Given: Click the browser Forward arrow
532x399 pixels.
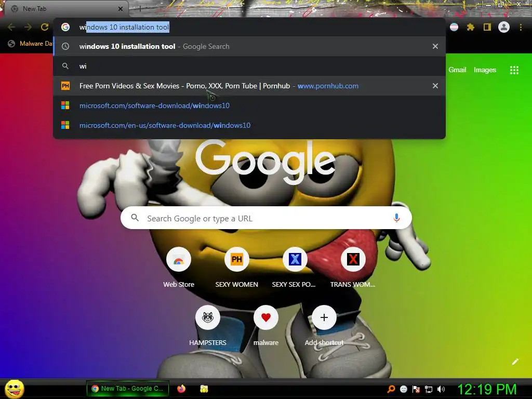Looking at the screenshot, I should point(28,27).
